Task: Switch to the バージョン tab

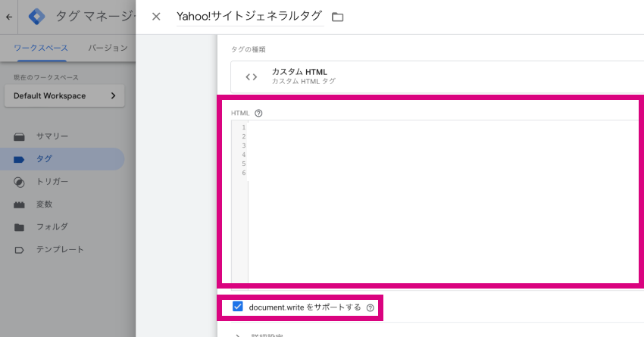Action: [108, 48]
